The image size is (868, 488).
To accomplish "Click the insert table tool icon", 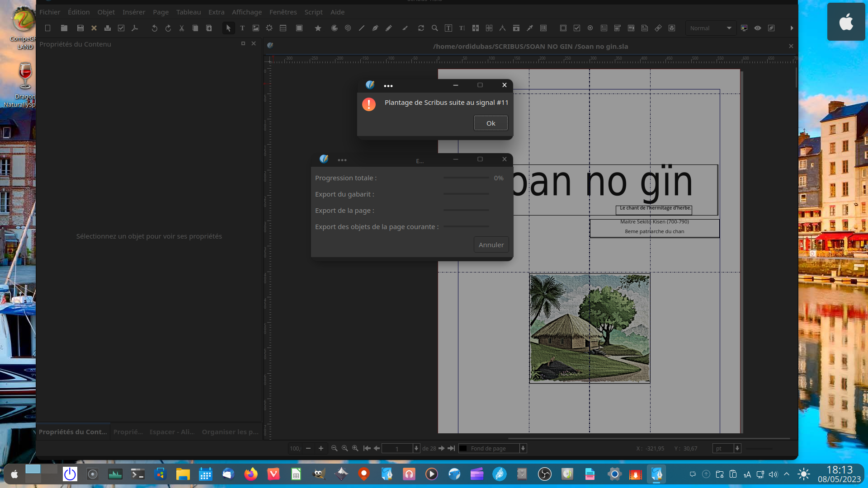I will [283, 28].
